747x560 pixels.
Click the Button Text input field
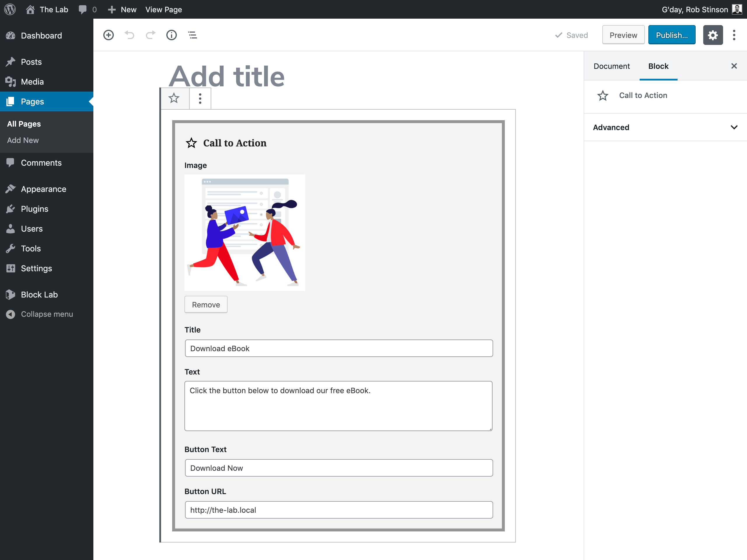tap(339, 468)
